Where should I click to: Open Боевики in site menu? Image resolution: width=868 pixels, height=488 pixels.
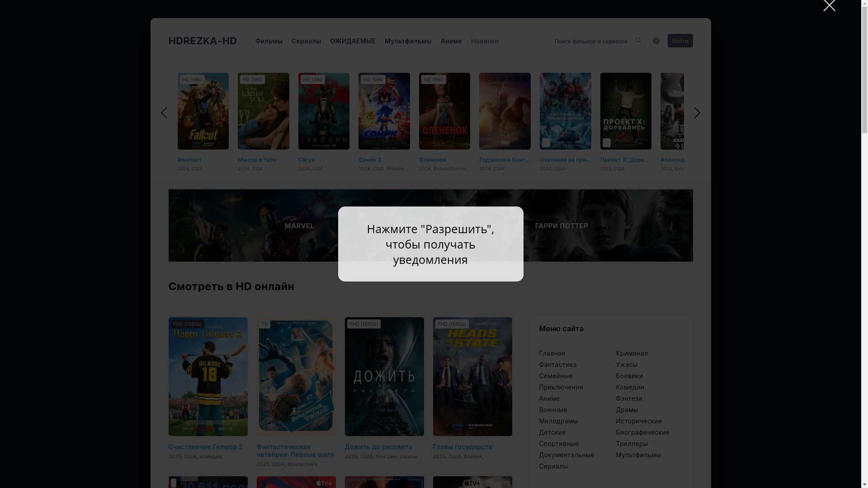[629, 376]
